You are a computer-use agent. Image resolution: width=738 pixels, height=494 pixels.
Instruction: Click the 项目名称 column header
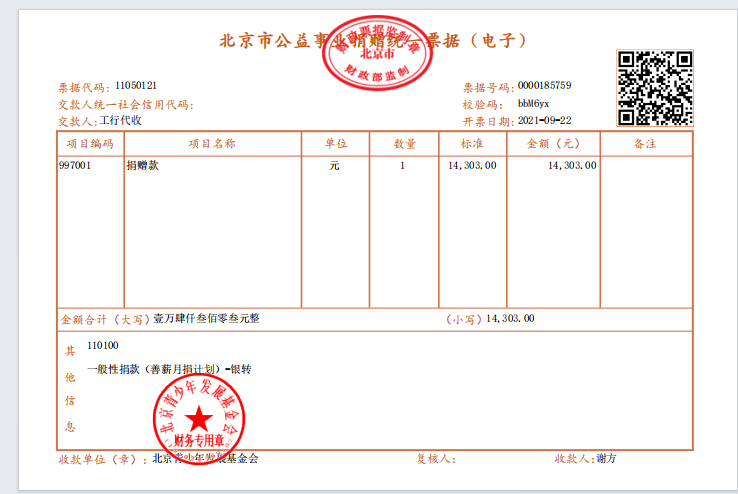(x=212, y=144)
